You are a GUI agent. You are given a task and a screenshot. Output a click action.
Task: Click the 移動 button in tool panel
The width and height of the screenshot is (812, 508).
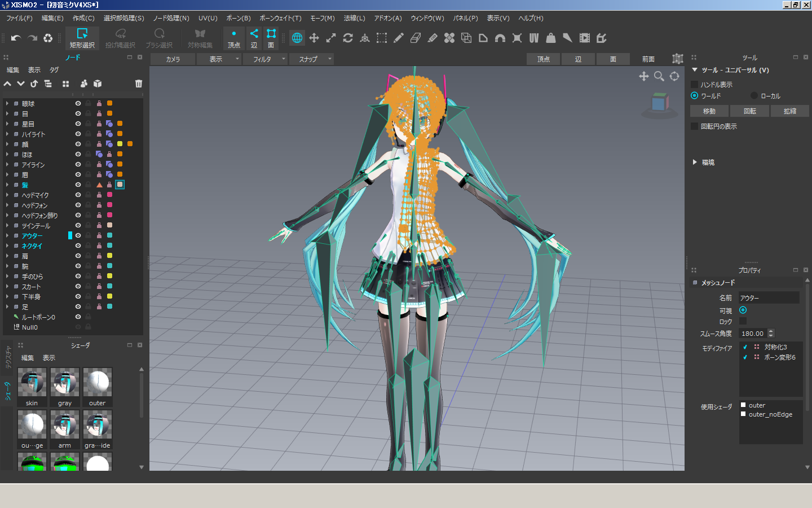[x=709, y=111]
